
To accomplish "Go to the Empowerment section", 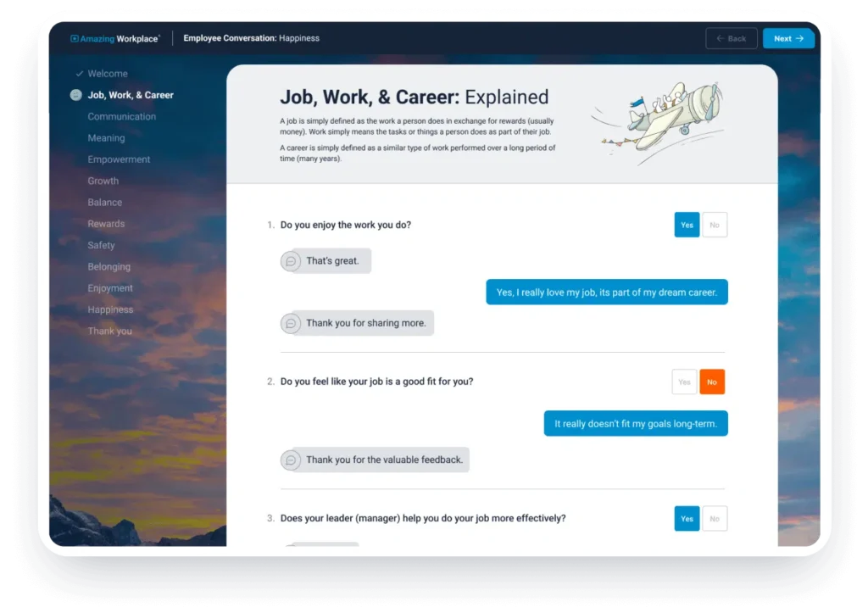I will point(119,159).
